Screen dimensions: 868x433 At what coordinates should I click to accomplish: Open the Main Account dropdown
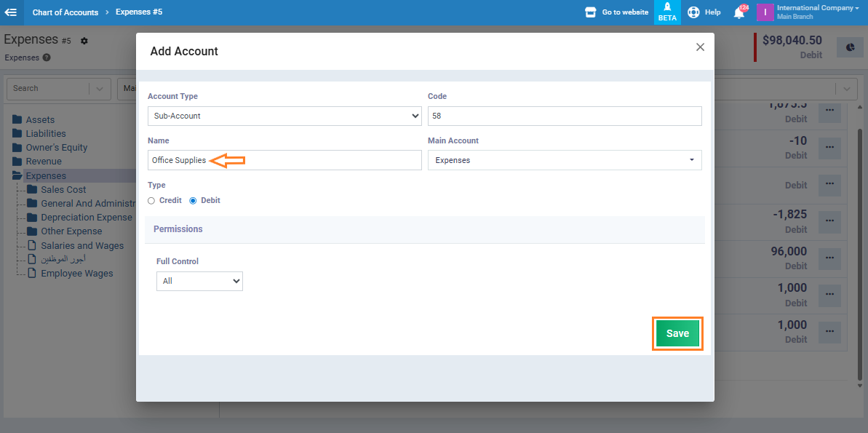(564, 160)
